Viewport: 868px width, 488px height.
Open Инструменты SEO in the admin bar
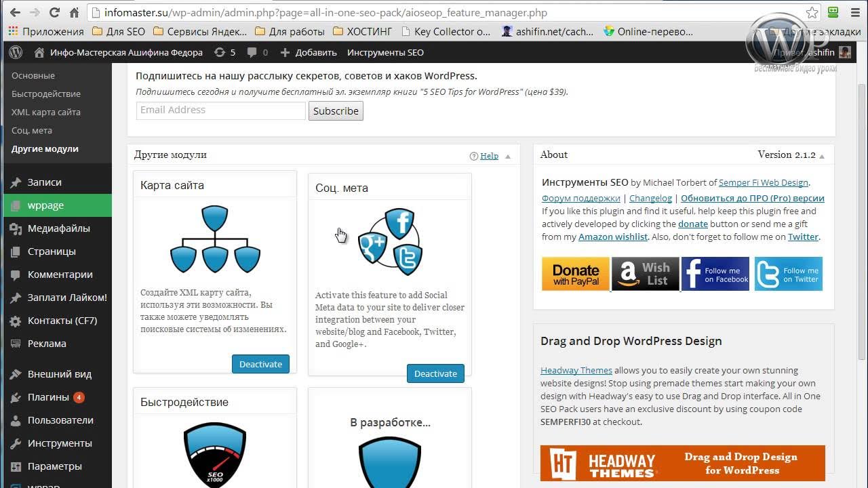click(385, 52)
